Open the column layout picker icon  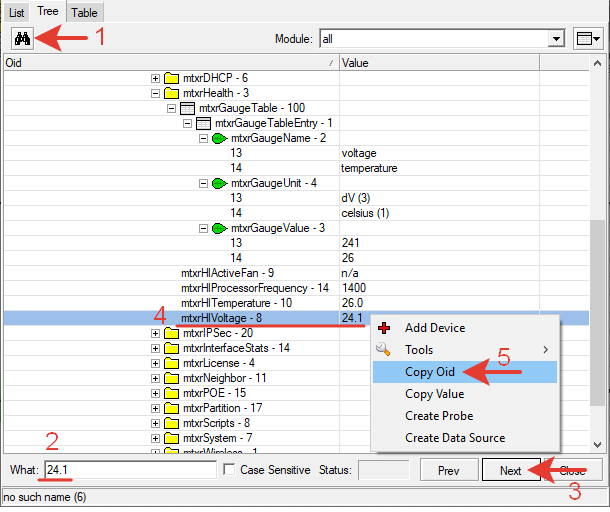pos(588,39)
